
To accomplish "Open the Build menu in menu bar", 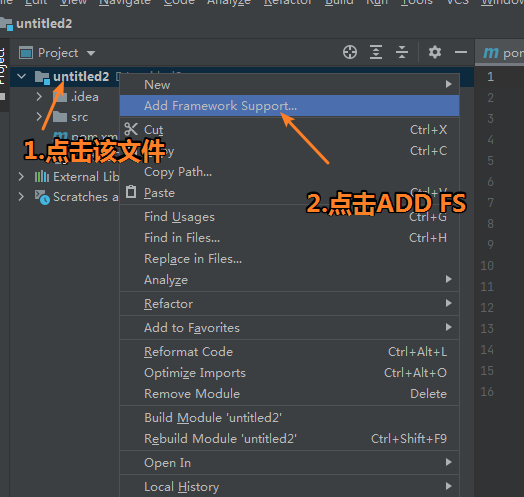I will [x=339, y=2].
